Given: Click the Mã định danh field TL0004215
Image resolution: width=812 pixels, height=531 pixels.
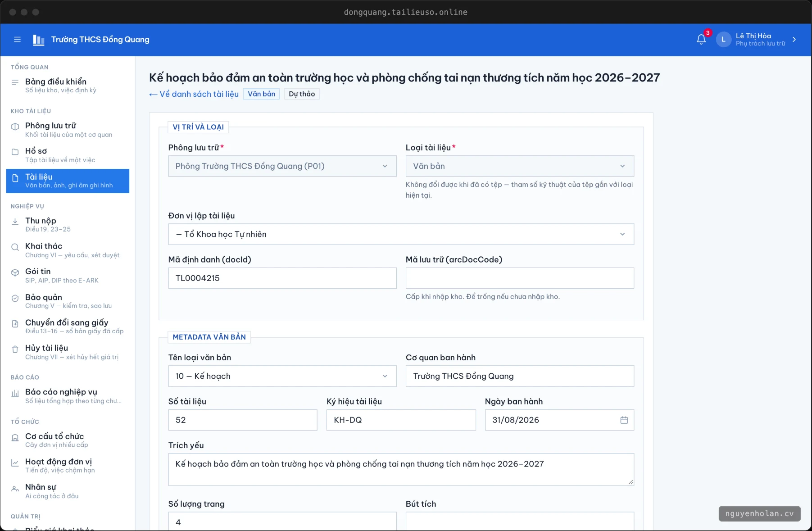Looking at the screenshot, I should [282, 278].
